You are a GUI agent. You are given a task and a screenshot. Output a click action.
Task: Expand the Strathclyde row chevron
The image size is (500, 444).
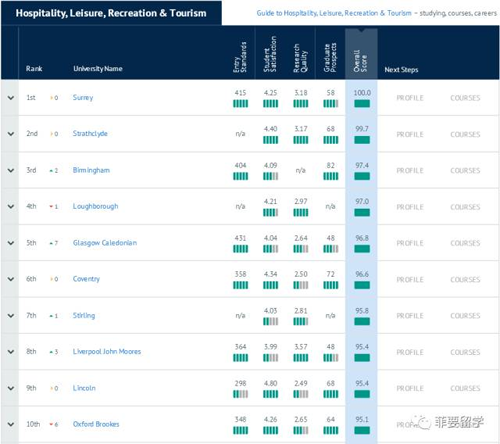11,134
